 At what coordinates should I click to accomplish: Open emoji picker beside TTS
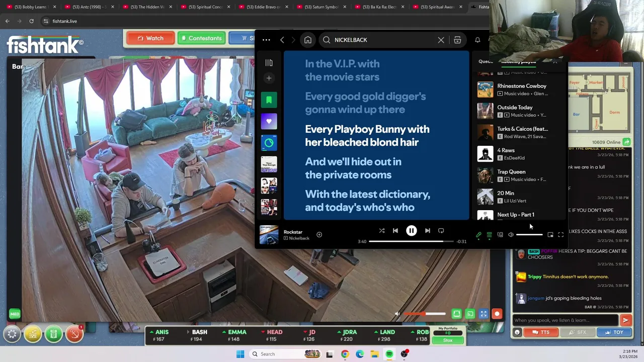point(517,332)
